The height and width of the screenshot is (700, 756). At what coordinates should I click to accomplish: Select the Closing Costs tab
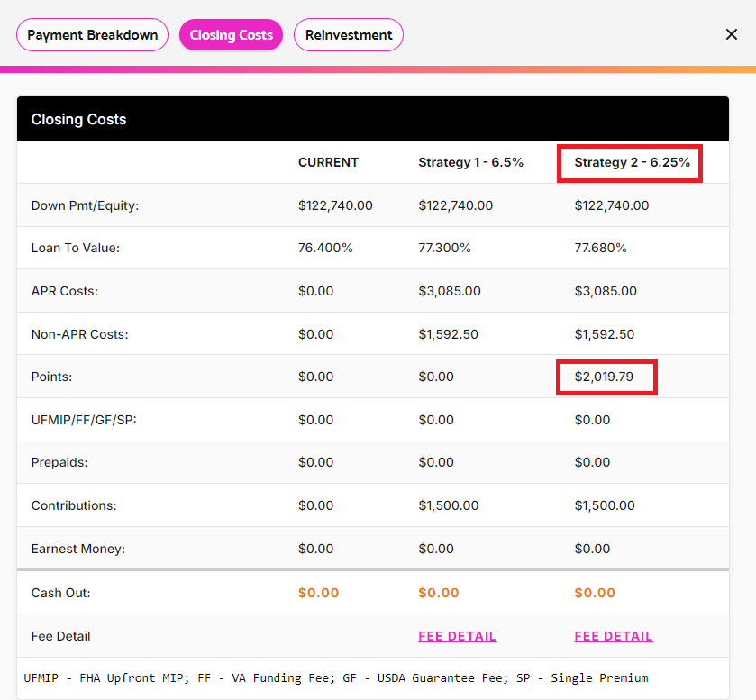[231, 35]
